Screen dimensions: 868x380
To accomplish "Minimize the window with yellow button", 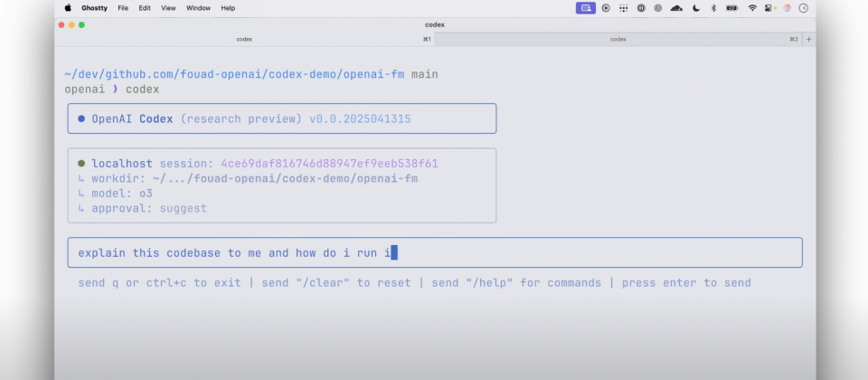I will pyautogui.click(x=71, y=25).
